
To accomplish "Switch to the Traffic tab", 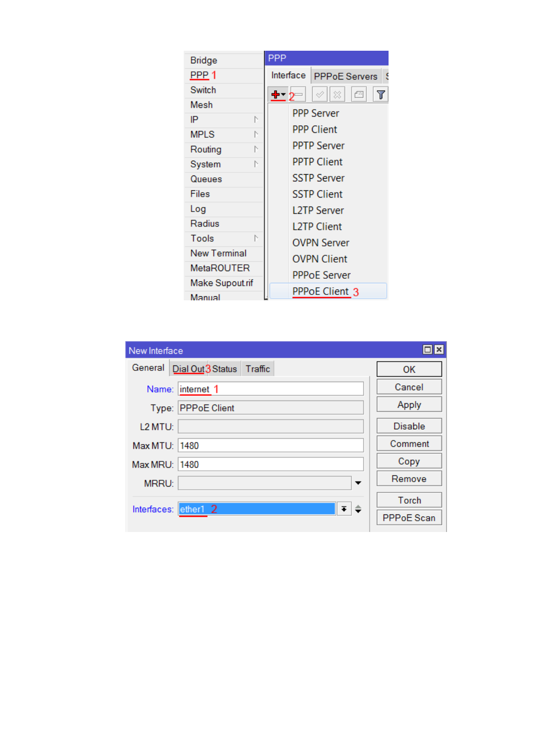I will (257, 369).
